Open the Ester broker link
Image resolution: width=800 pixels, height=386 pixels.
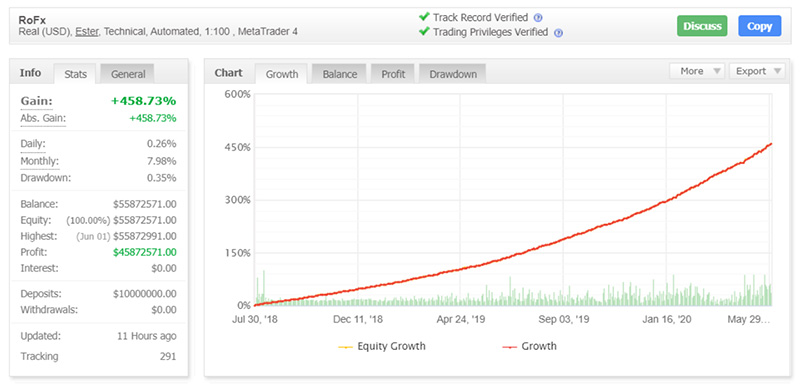click(87, 32)
